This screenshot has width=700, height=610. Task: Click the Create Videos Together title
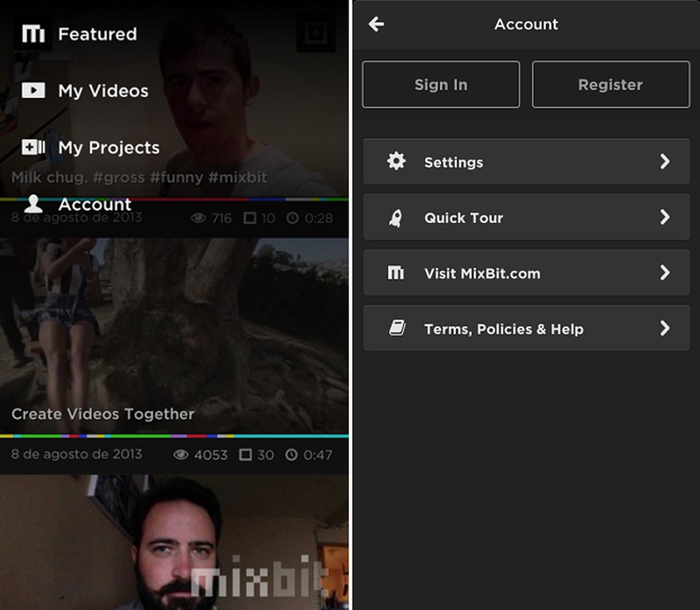click(x=103, y=414)
